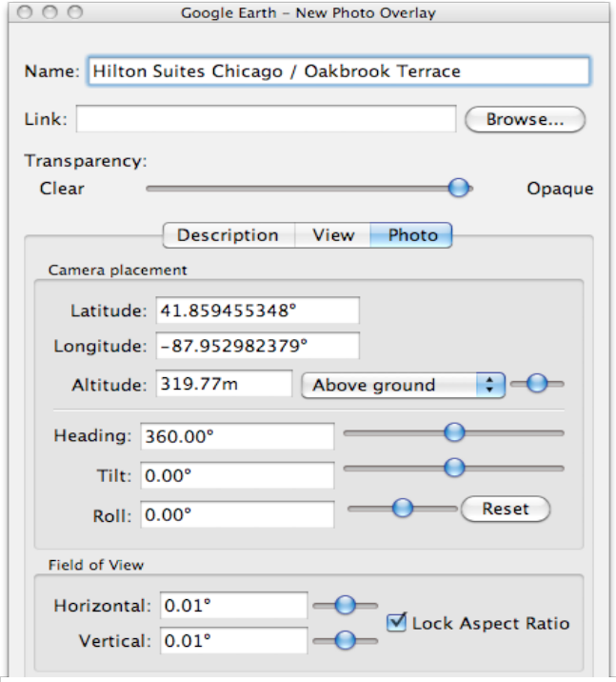Click the Vertical field of view field
This screenshot has width=616, height=682.
(234, 640)
